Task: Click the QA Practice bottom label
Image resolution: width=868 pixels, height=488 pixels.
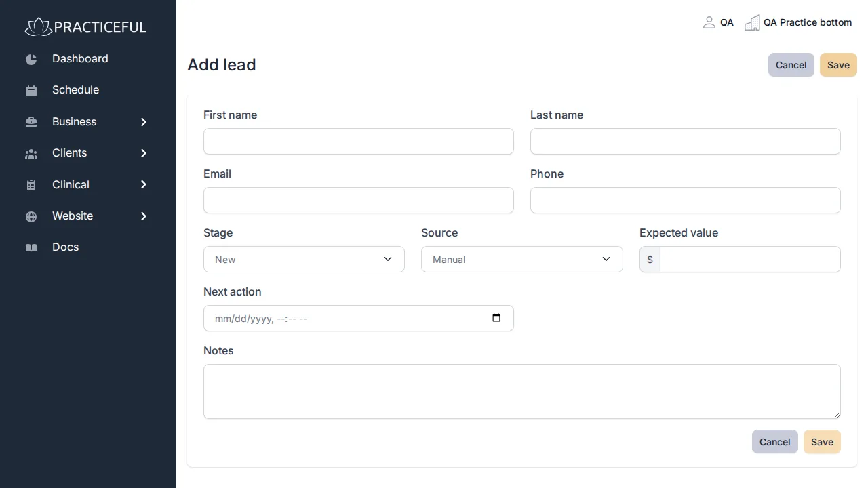Action: pos(808,22)
